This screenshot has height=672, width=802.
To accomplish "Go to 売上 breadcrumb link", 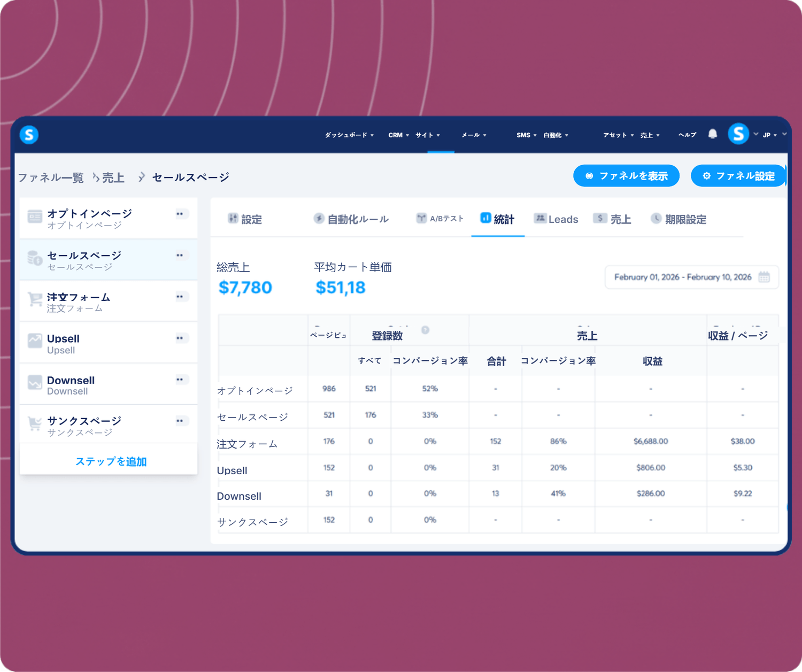I will (x=113, y=177).
